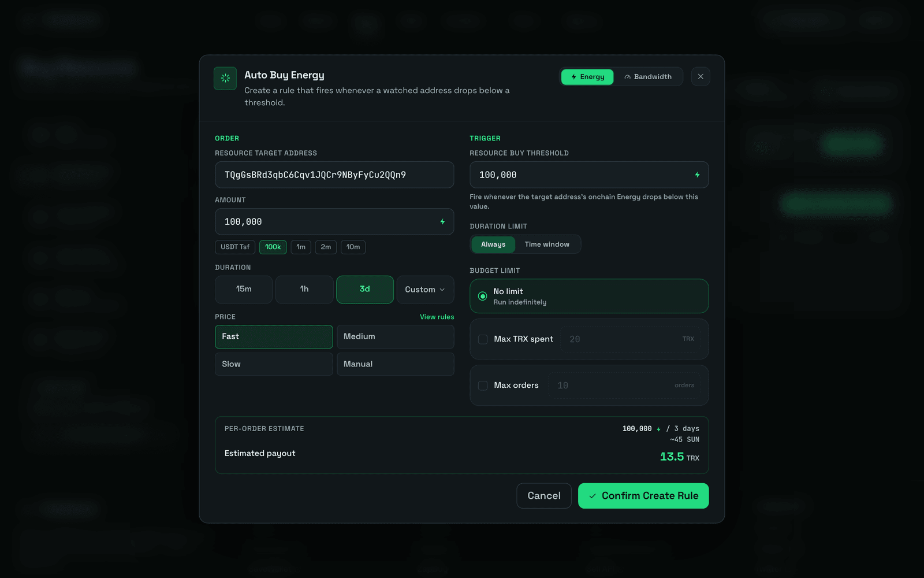Select Time window duration limit

[547, 244]
